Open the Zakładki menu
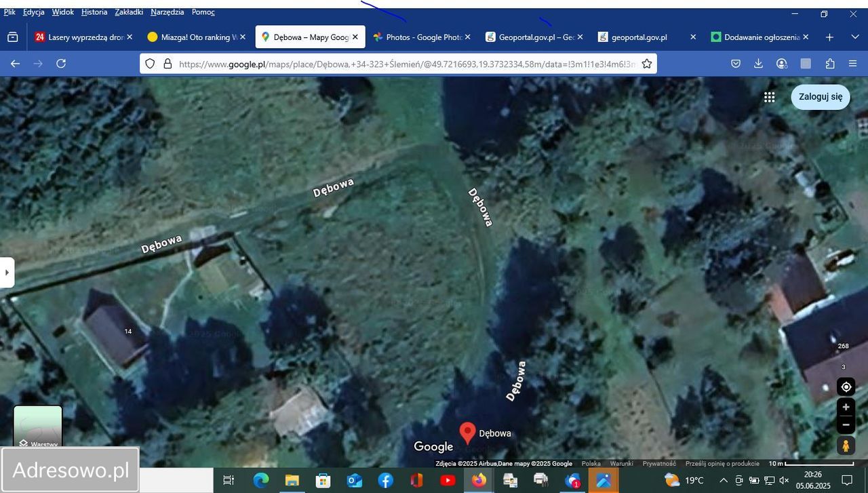This screenshot has width=868, height=493. pyautogui.click(x=129, y=12)
